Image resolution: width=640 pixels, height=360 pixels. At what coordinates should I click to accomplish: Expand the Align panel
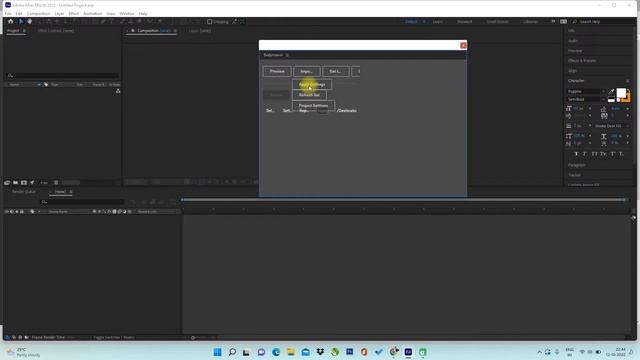(572, 71)
